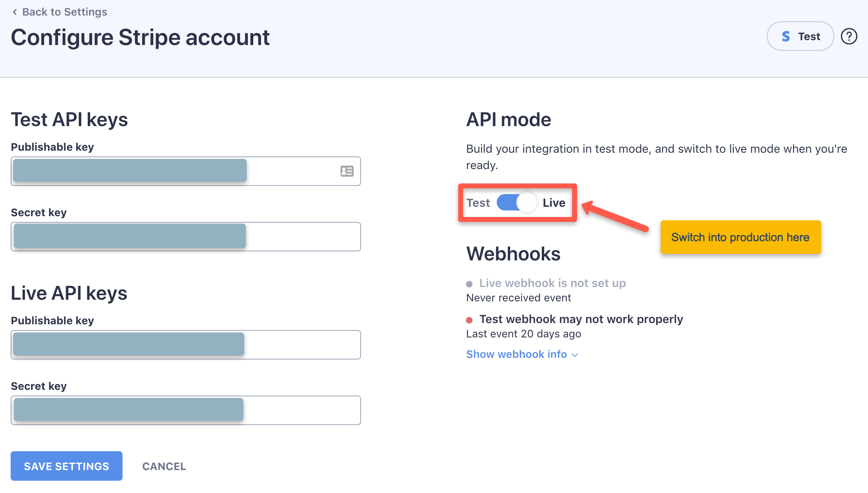This screenshot has width=868, height=493.
Task: Click the ID card icon in Publishable key field
Action: pos(346,171)
